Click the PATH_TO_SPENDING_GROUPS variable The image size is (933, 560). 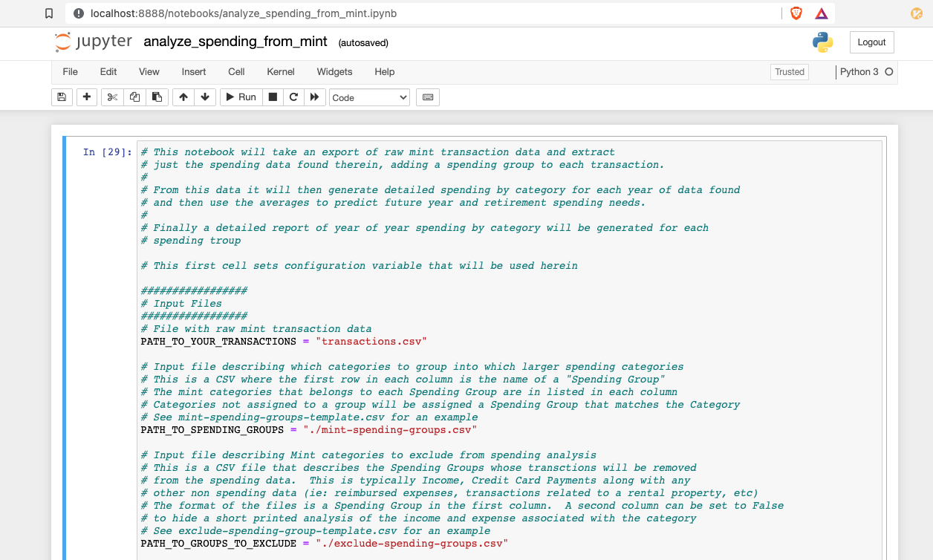tap(212, 430)
